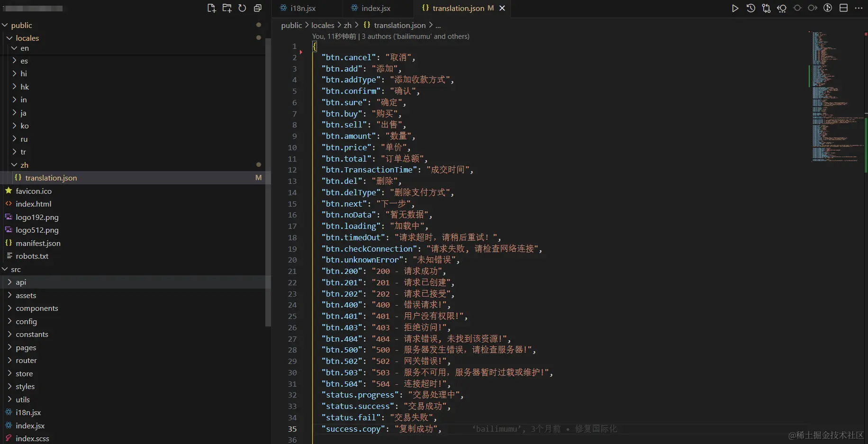Collapse the en folder

[14, 48]
